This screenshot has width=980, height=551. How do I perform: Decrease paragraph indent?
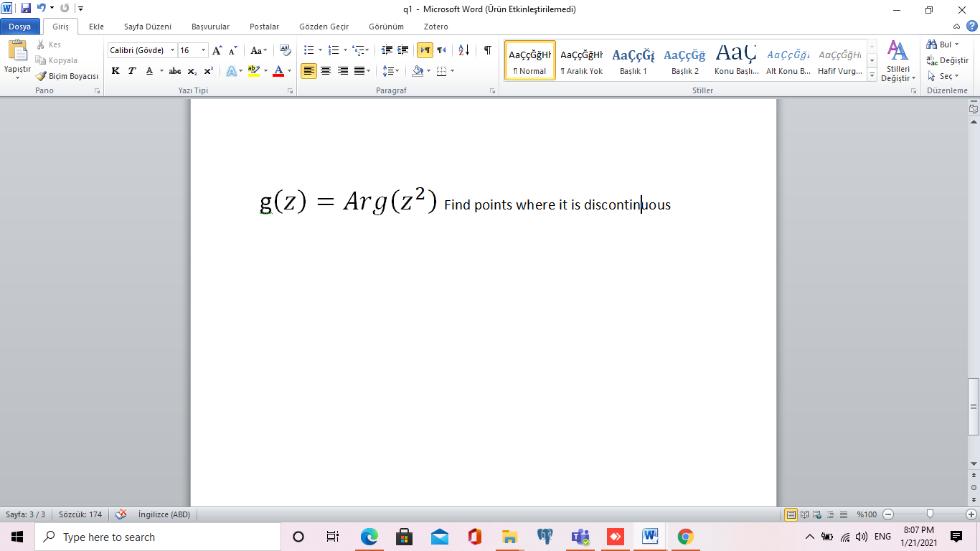(x=387, y=50)
